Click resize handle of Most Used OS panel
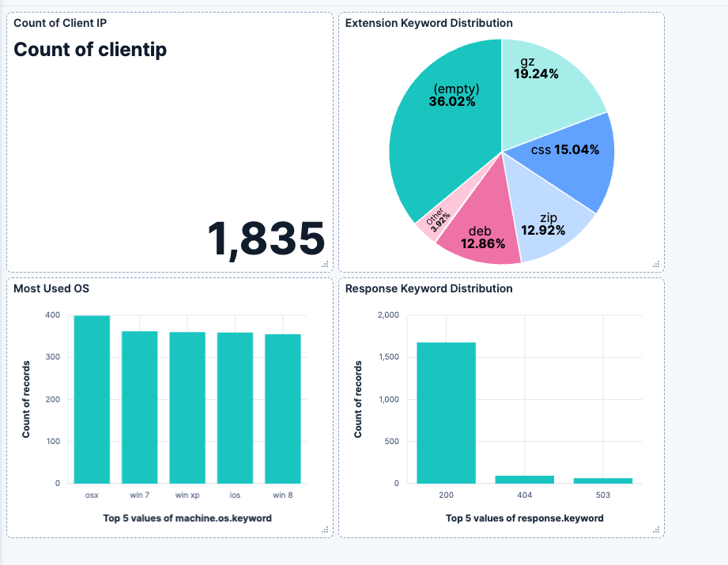Viewport: 728px width, 565px height. click(325, 529)
